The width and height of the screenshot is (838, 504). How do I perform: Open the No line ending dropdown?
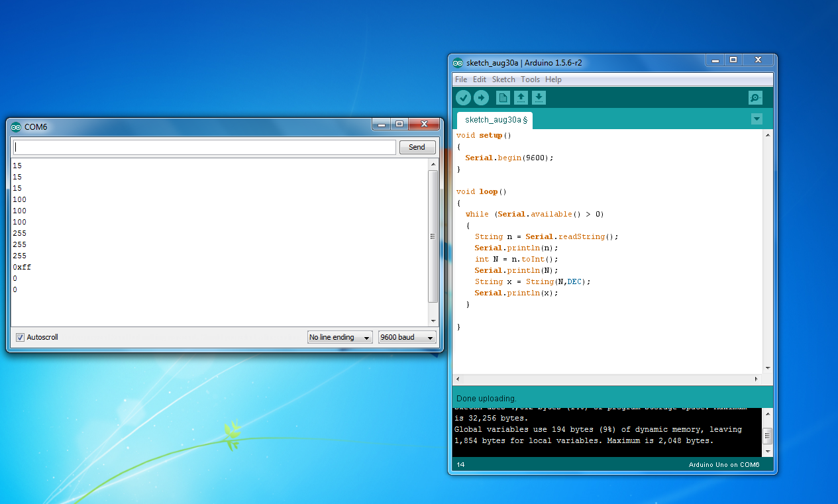tap(340, 337)
